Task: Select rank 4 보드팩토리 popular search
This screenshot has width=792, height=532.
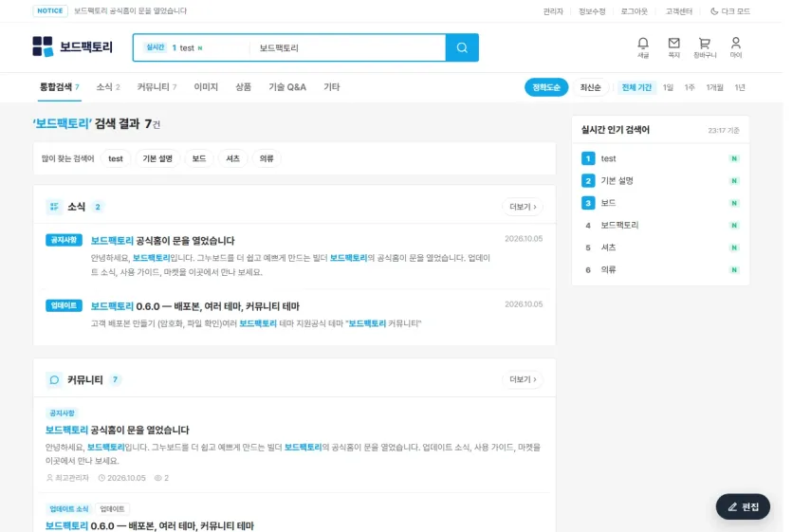Action: pos(660,226)
